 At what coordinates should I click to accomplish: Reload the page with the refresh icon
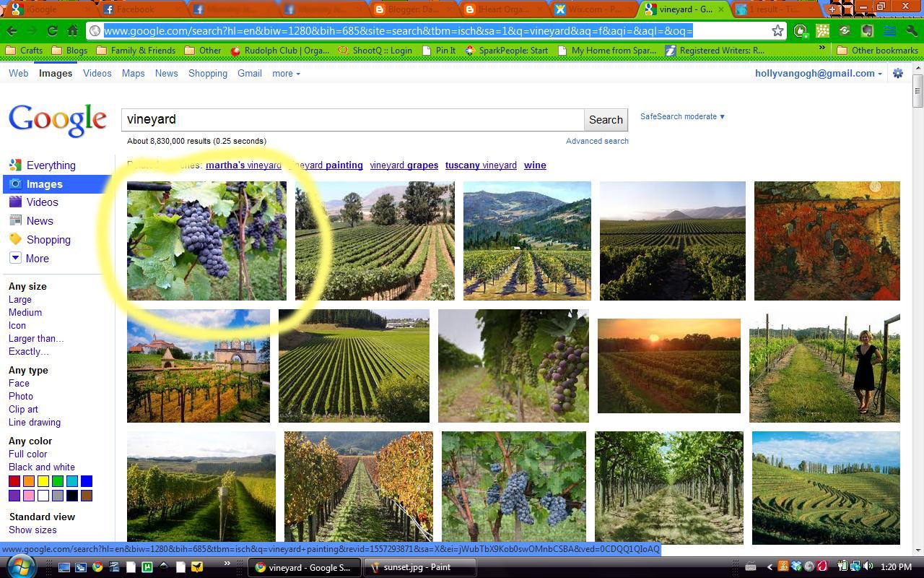click(52, 31)
